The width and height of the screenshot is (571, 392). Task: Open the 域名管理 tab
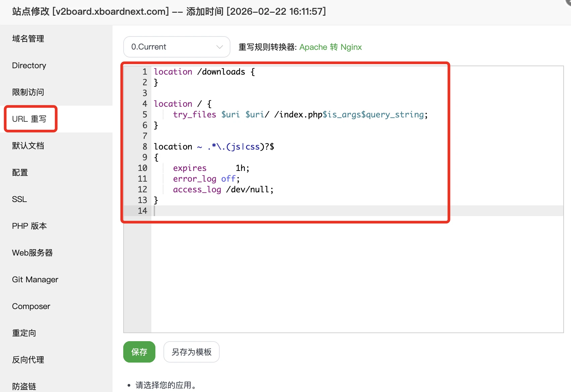click(x=28, y=39)
